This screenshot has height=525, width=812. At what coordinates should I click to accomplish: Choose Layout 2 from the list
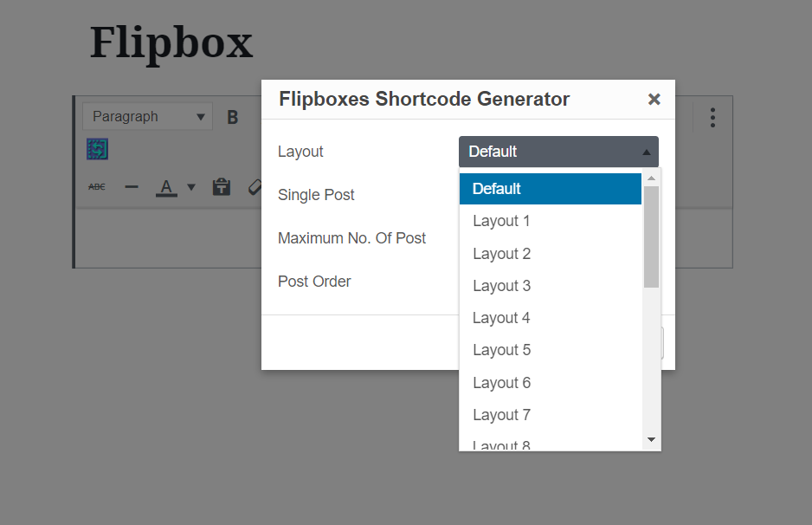point(550,254)
